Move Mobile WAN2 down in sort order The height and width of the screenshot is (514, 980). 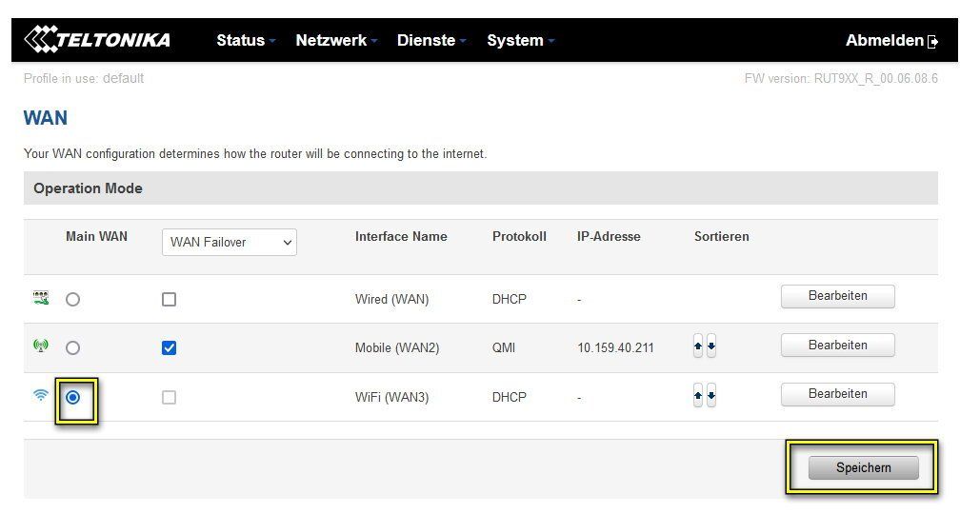[x=711, y=347]
